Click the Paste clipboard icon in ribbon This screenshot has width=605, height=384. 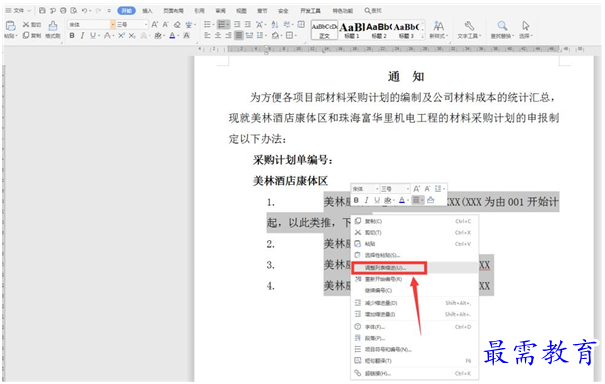point(11,26)
